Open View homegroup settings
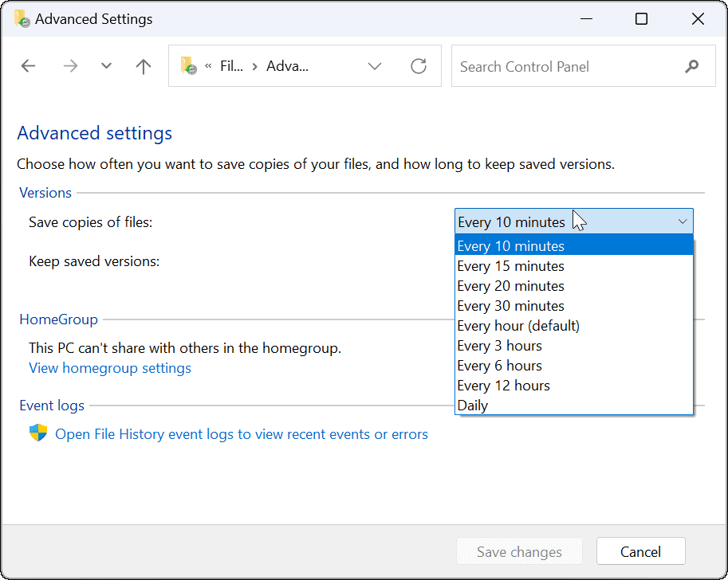 pyautogui.click(x=109, y=368)
